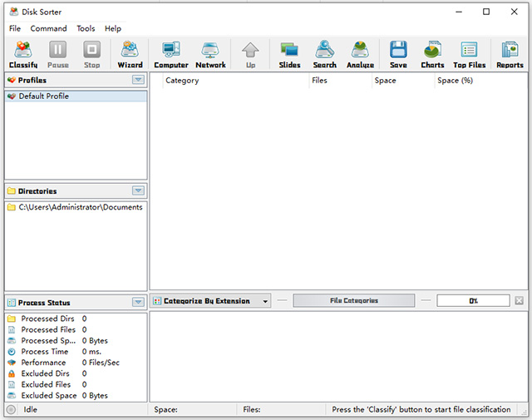Open the Tools menu

pyautogui.click(x=86, y=28)
